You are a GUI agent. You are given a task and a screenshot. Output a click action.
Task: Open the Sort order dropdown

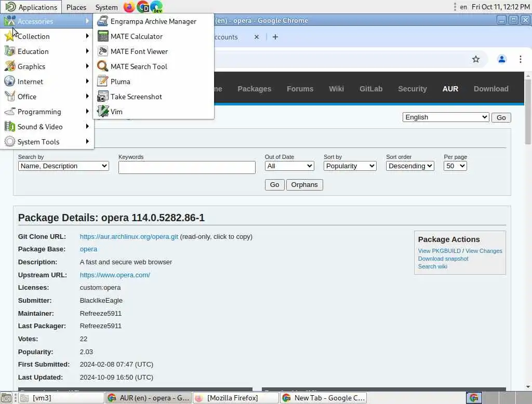(x=410, y=166)
